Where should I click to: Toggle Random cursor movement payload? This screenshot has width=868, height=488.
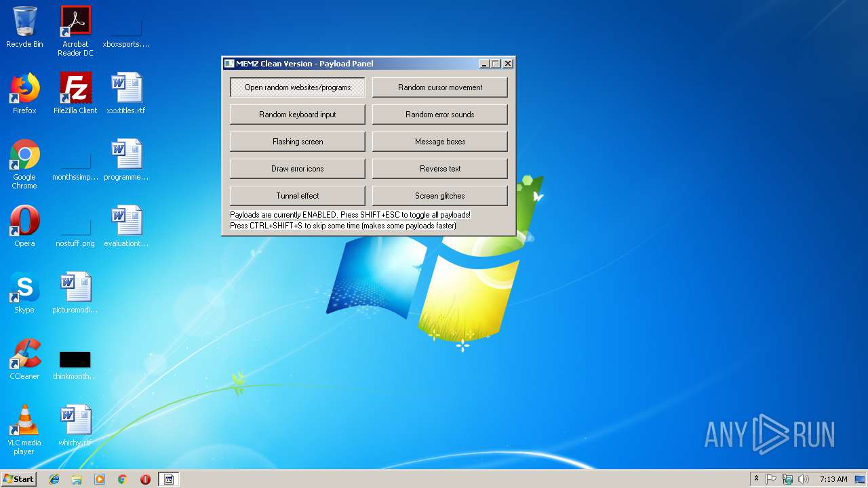[440, 87]
